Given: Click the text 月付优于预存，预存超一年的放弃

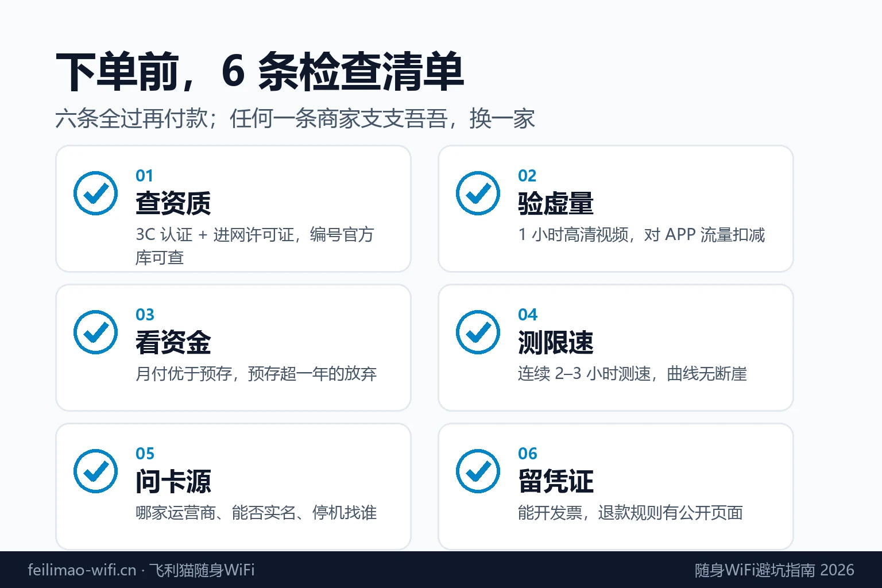Looking at the screenshot, I should [256, 374].
